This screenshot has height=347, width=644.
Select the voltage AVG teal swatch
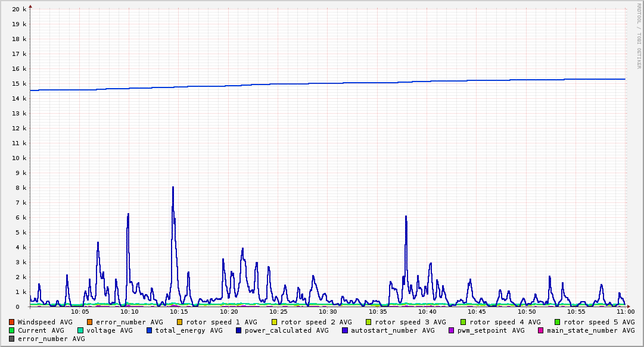point(80,330)
